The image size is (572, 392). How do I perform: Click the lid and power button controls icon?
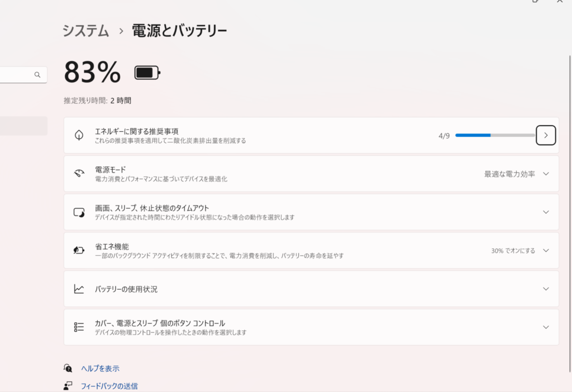click(79, 327)
